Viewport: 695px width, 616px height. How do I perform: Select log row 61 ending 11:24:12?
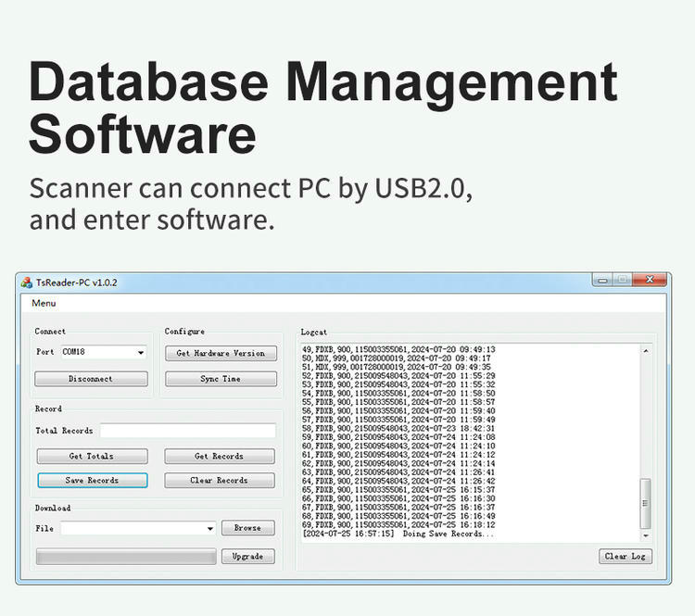click(x=398, y=455)
